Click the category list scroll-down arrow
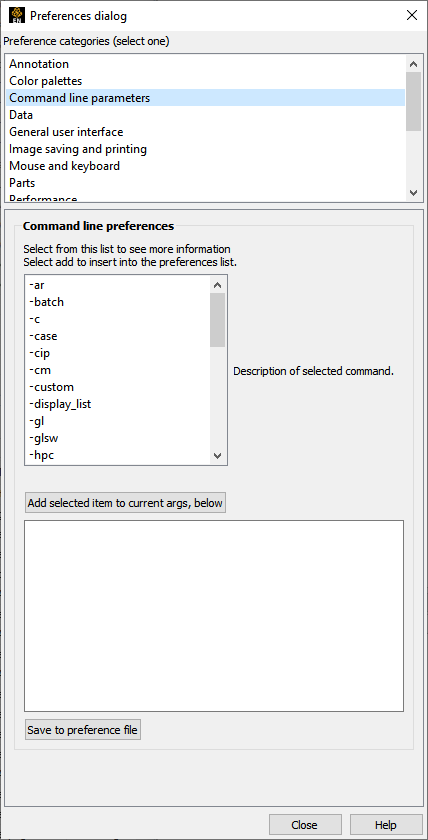This screenshot has width=428, height=840. click(413, 192)
